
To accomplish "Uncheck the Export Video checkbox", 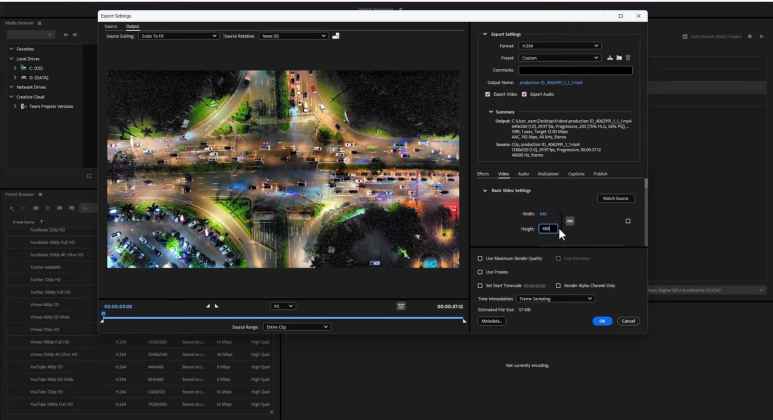I will (488, 94).
